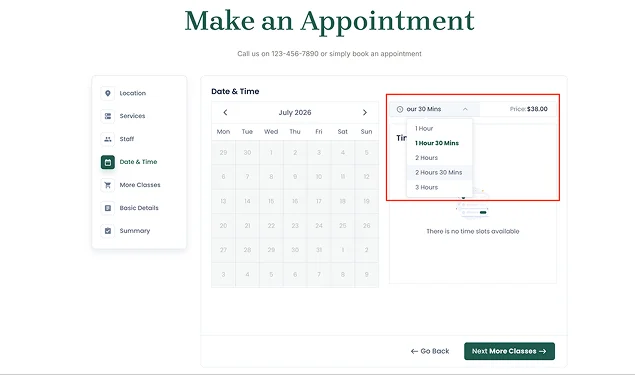The width and height of the screenshot is (635, 375).
Task: Open the duration selector showing 30 Mins
Action: click(x=435, y=109)
